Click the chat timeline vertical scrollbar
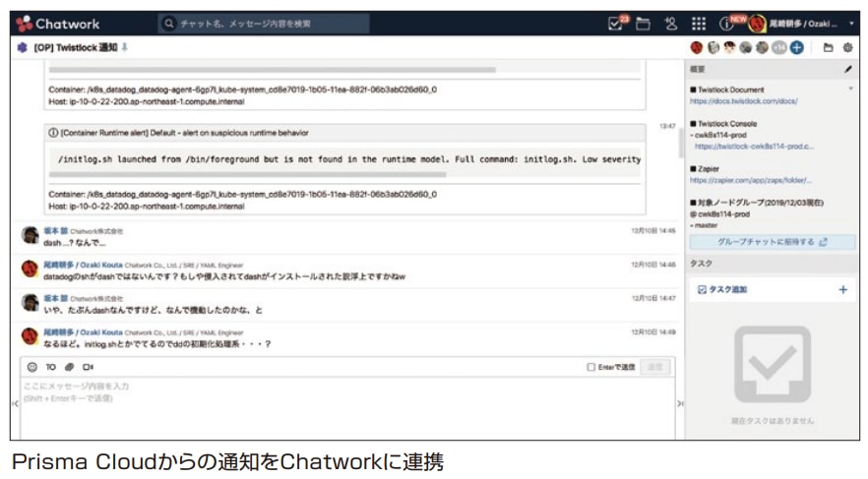This screenshot has height=479, width=868. [680, 143]
